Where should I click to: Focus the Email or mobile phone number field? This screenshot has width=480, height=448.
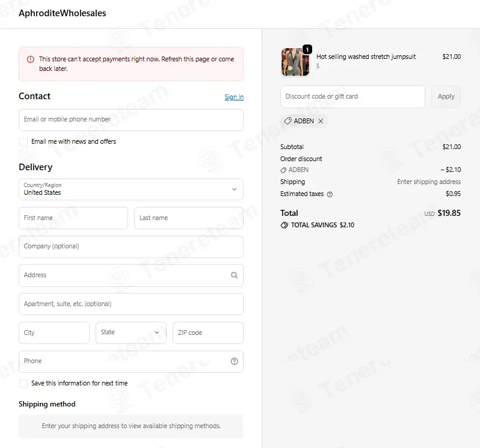[x=131, y=120]
